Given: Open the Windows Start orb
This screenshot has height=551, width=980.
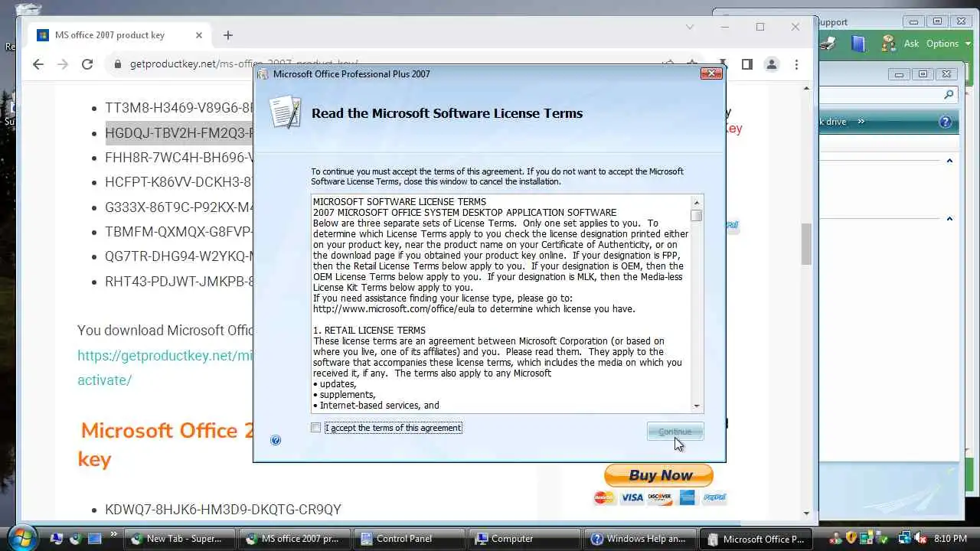Looking at the screenshot, I should point(22,537).
